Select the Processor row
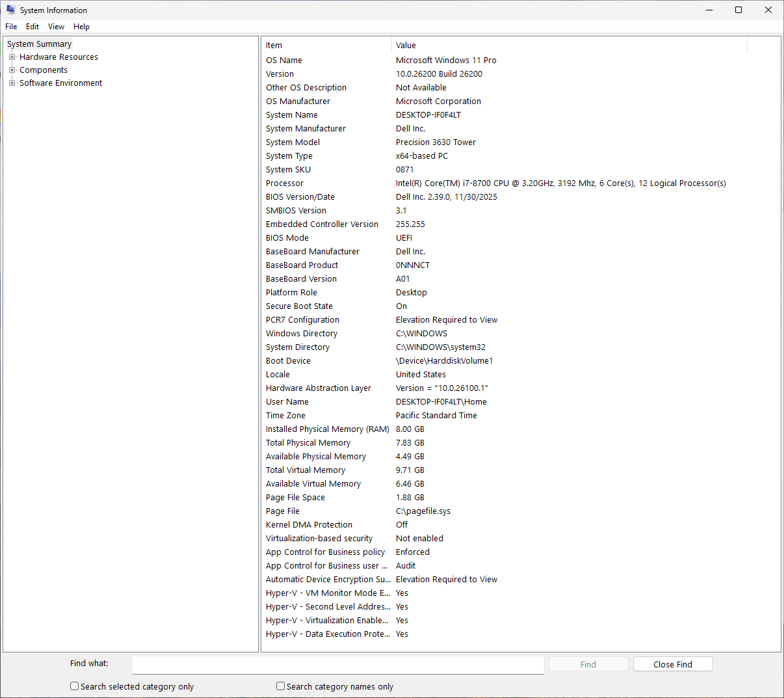The height and width of the screenshot is (698, 784). [x=285, y=183]
